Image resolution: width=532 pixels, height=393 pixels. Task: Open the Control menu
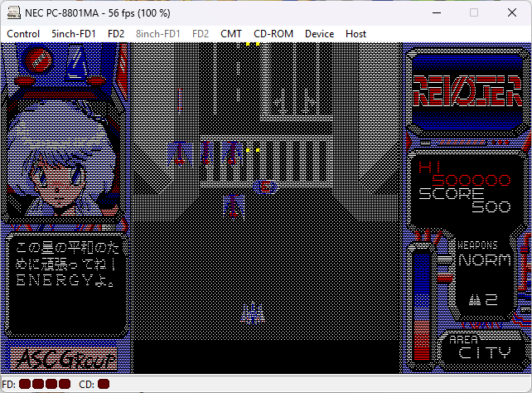coord(23,34)
